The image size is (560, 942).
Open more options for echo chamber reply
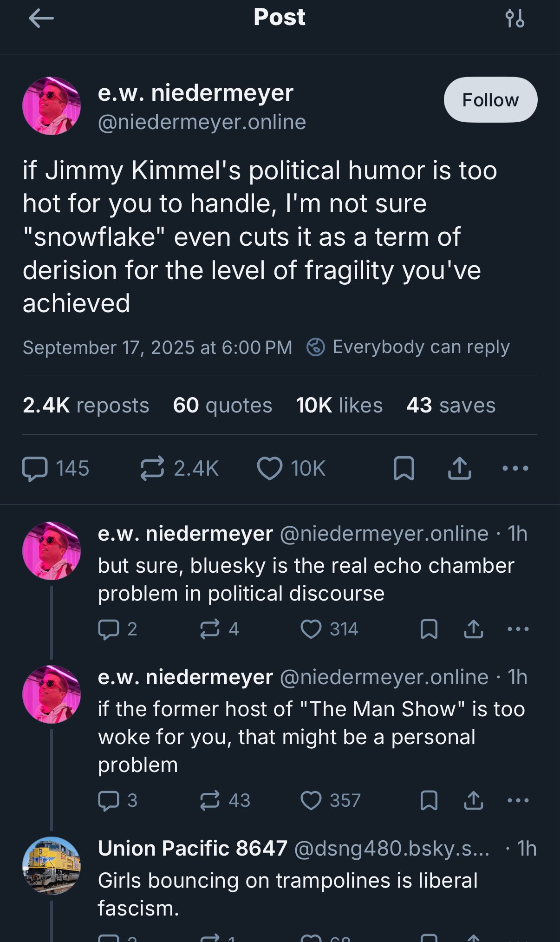tap(518, 629)
